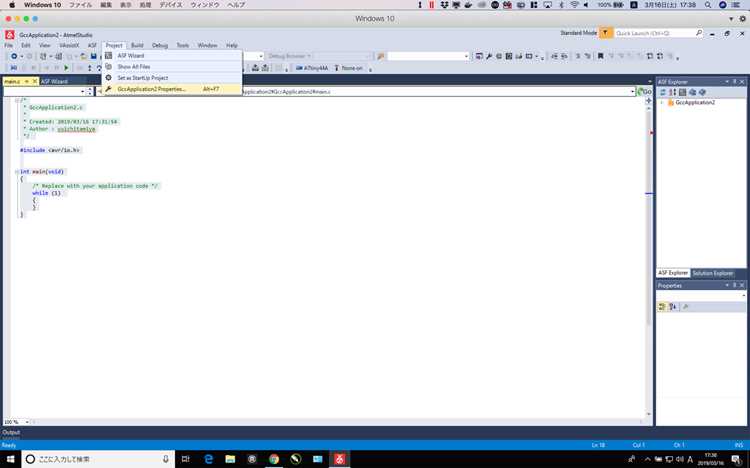Click the Go button beside navigation bar
This screenshot has width=750, height=468.
[645, 91]
